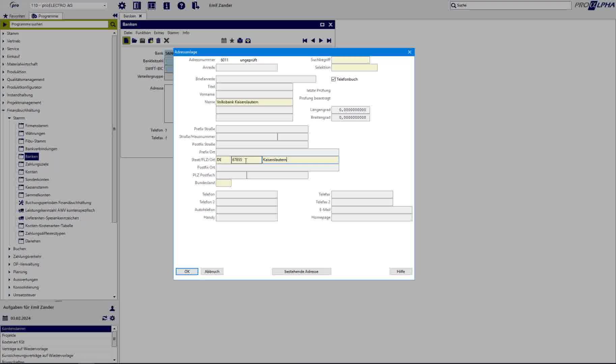Open the Info menu in Banken window
The height and width of the screenshot is (364, 616).
[186, 33]
